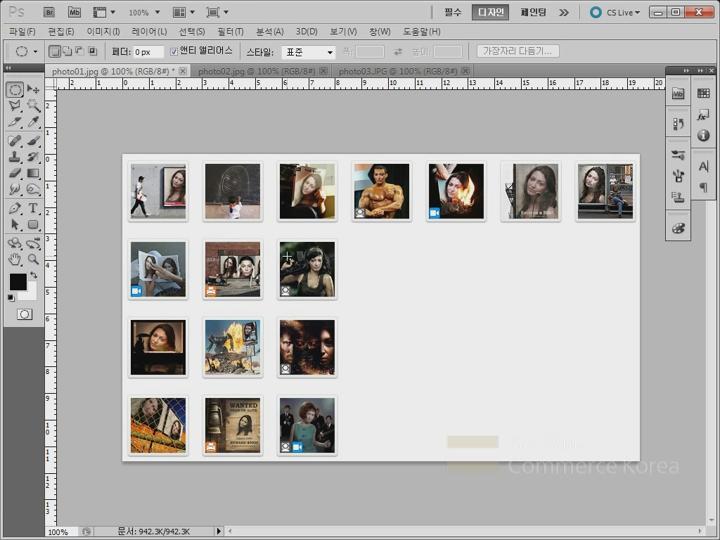Open the 레이어(L) menu
Screen dimensions: 720x540
149,32
